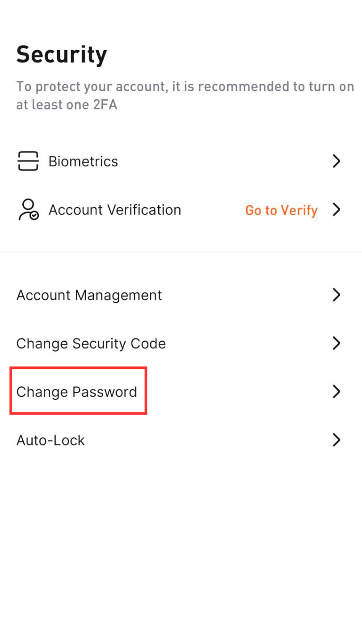Click the divider line under Account Verification
The width and height of the screenshot is (362, 644).
[x=181, y=252]
